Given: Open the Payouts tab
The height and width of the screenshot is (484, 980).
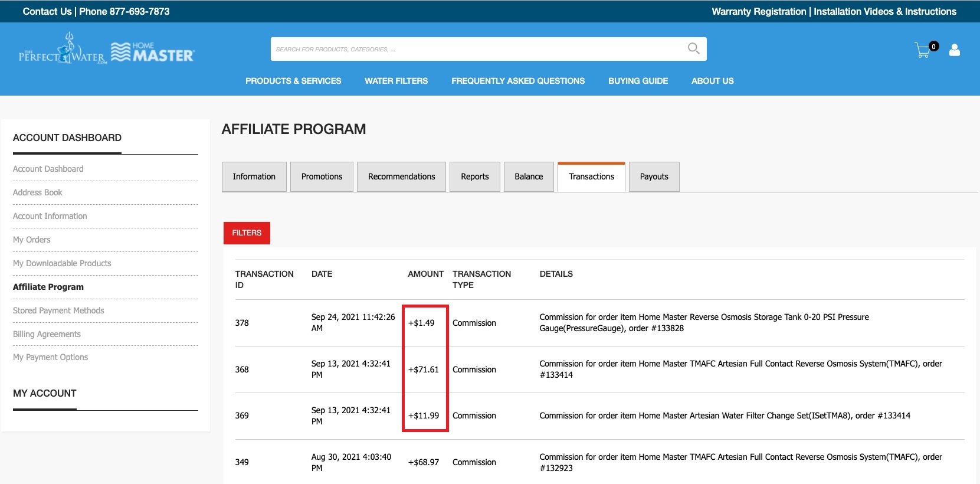Looking at the screenshot, I should click(654, 176).
